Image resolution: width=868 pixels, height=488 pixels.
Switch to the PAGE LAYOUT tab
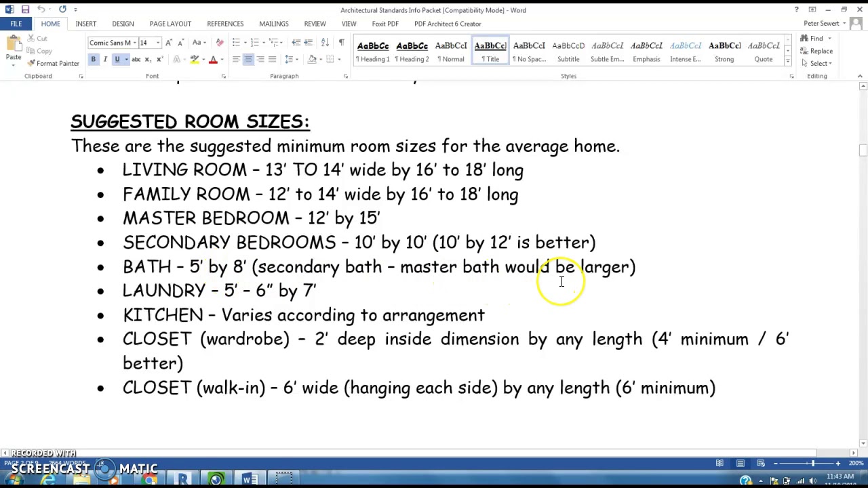170,24
